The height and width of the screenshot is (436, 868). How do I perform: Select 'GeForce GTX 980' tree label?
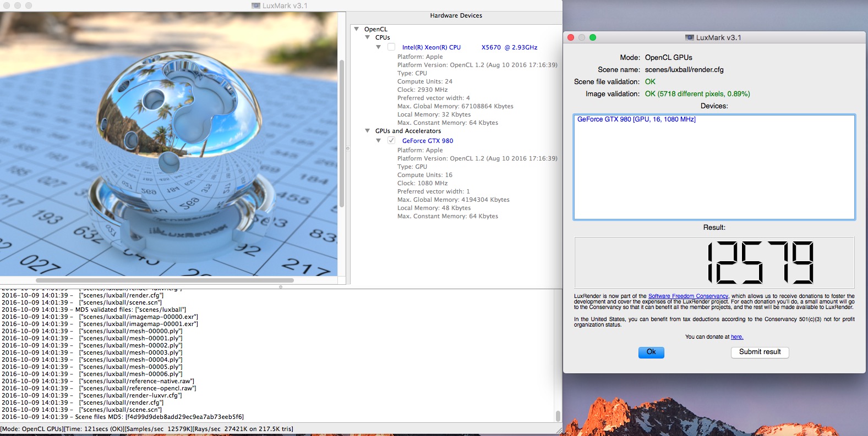(x=428, y=141)
